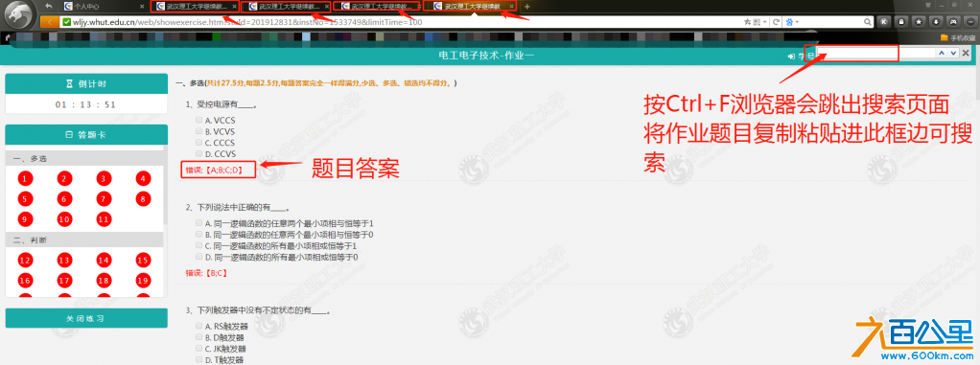Open the more options toolbar icon
The image size is (980, 365).
pos(969,22)
